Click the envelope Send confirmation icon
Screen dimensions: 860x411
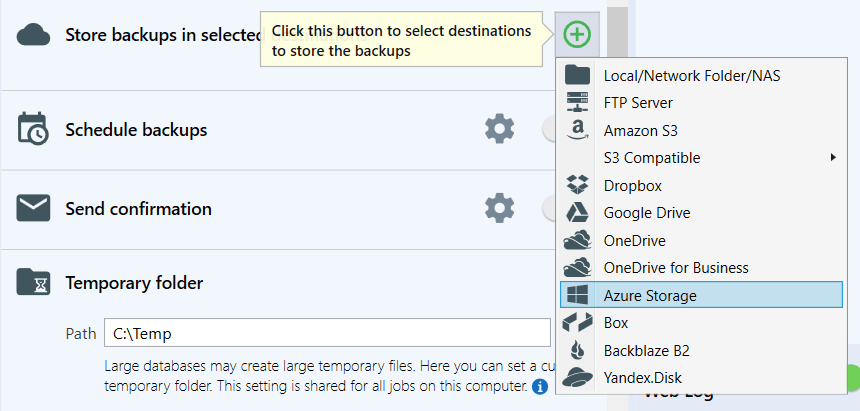tap(33, 208)
